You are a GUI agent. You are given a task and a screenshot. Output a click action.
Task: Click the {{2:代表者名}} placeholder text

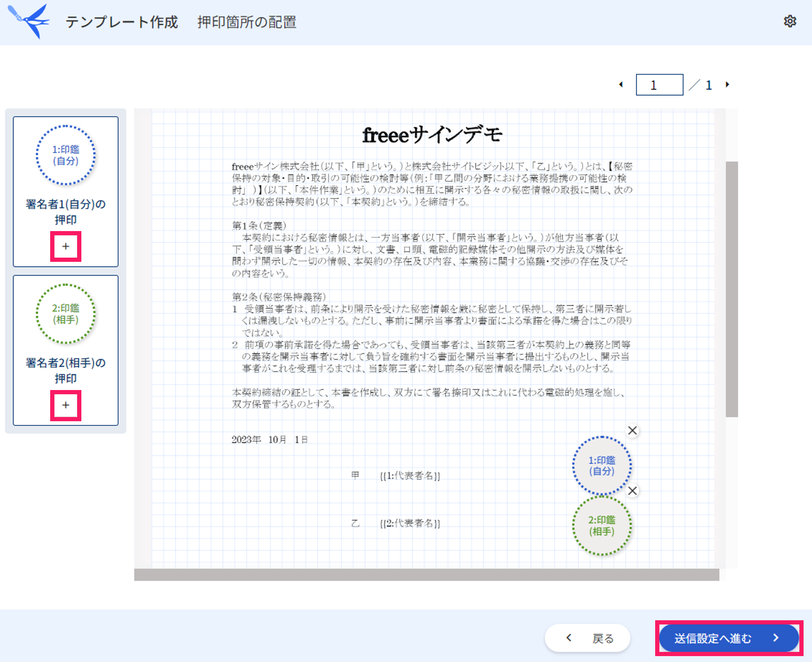[410, 523]
